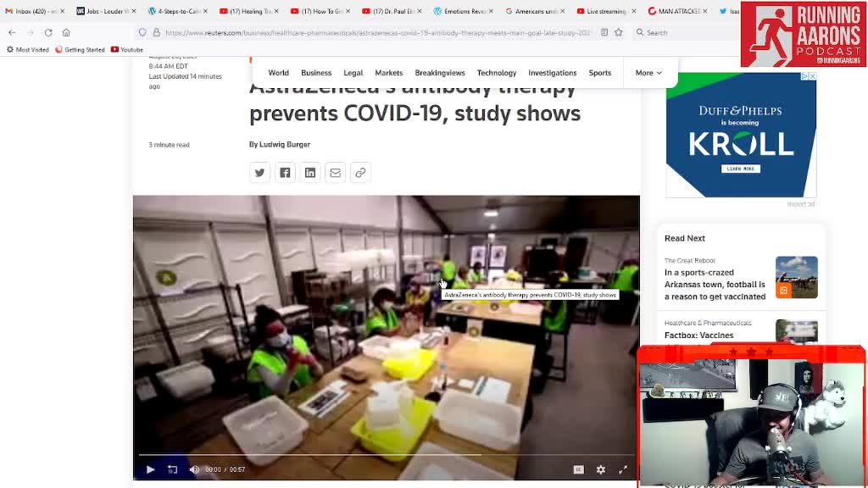Screen dimensions: 868x488
Task: Expand the More navigation dropdown
Action: [648, 73]
